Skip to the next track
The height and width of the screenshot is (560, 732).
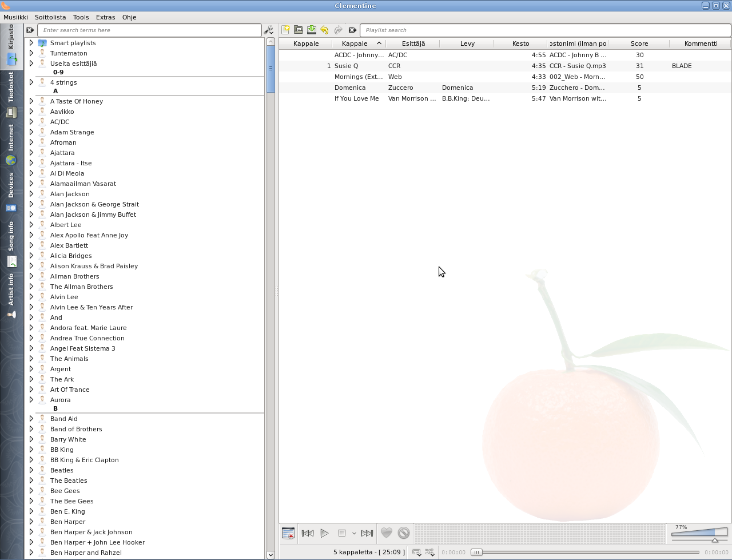367,533
